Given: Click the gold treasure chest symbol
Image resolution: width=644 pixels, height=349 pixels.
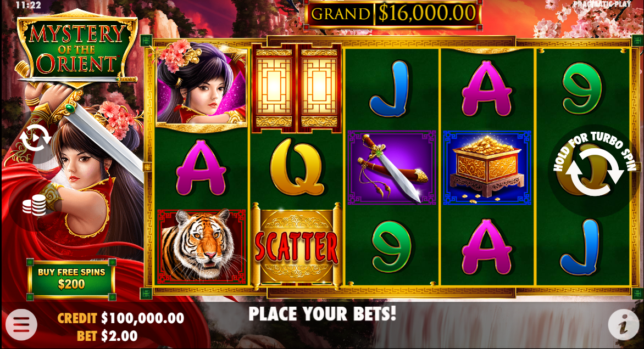Looking at the screenshot, I should (x=487, y=168).
